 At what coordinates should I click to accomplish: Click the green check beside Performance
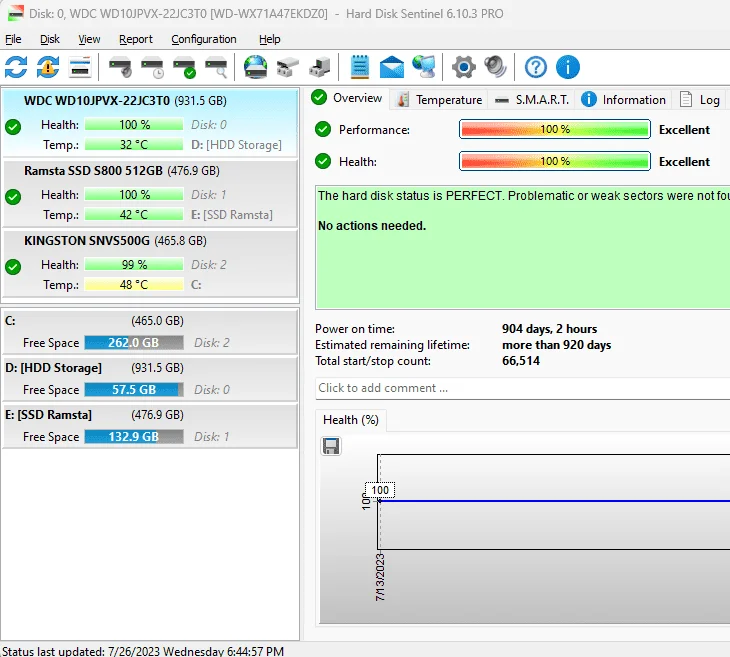click(x=323, y=129)
